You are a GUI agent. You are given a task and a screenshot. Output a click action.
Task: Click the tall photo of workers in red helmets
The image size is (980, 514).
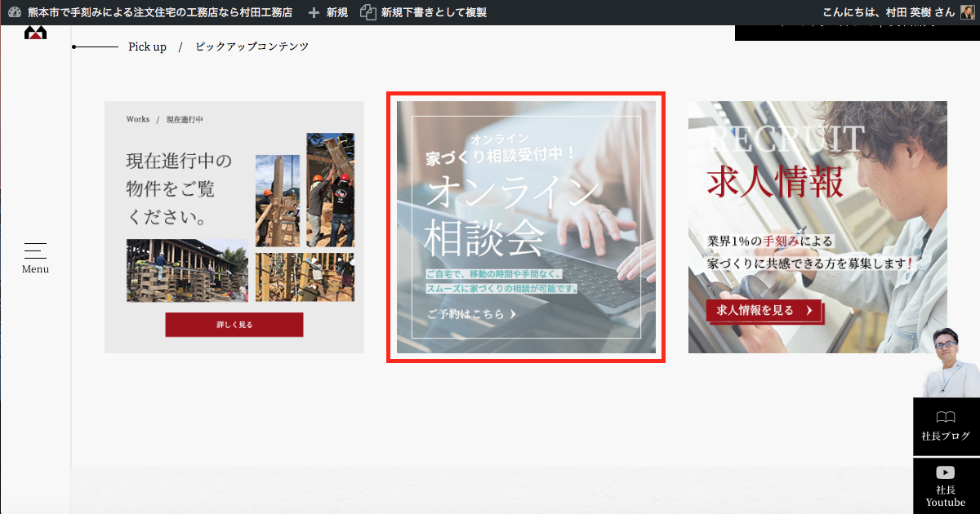point(330,189)
